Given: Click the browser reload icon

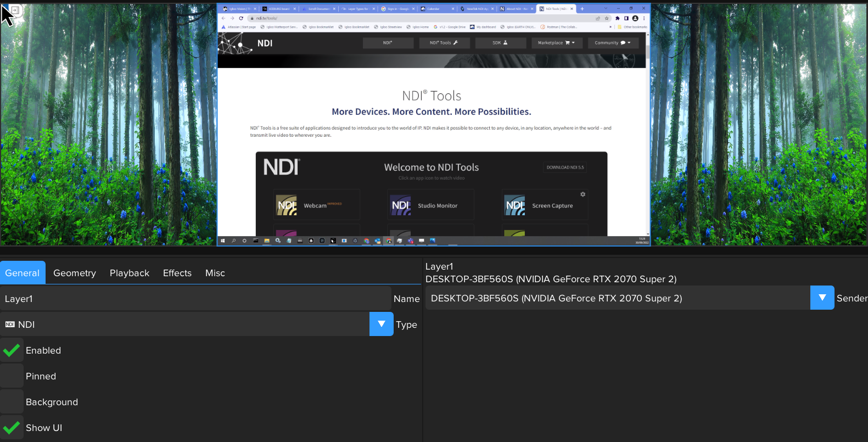Looking at the screenshot, I should (241, 18).
